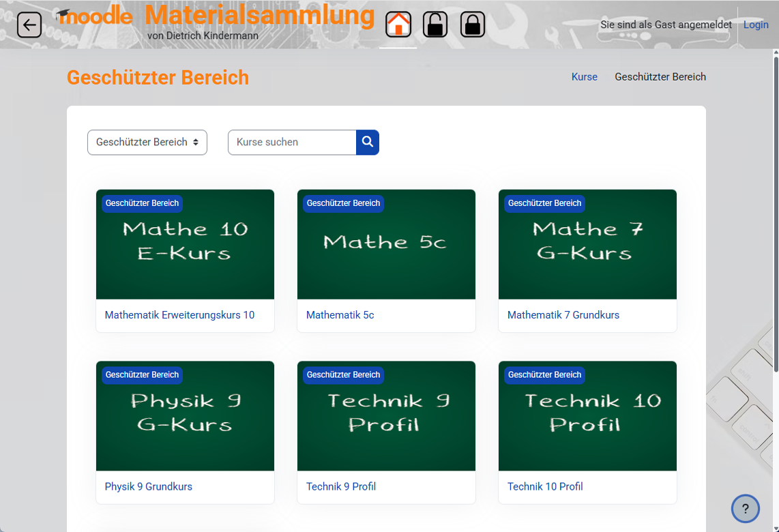Screen dimensions: 779x532
Task: Click the back arrow icon in header
Action: tap(29, 25)
